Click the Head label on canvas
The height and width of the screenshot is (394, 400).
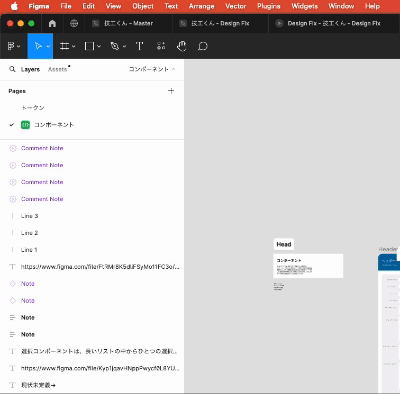(284, 244)
